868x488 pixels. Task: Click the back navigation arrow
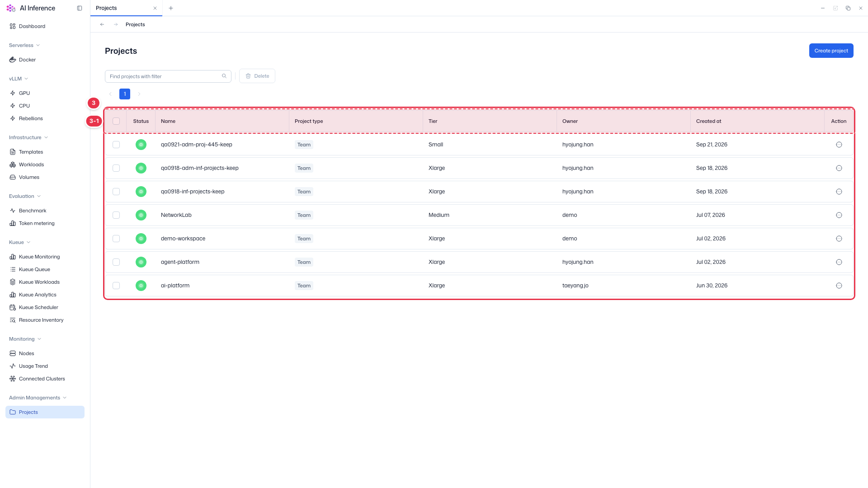[102, 24]
